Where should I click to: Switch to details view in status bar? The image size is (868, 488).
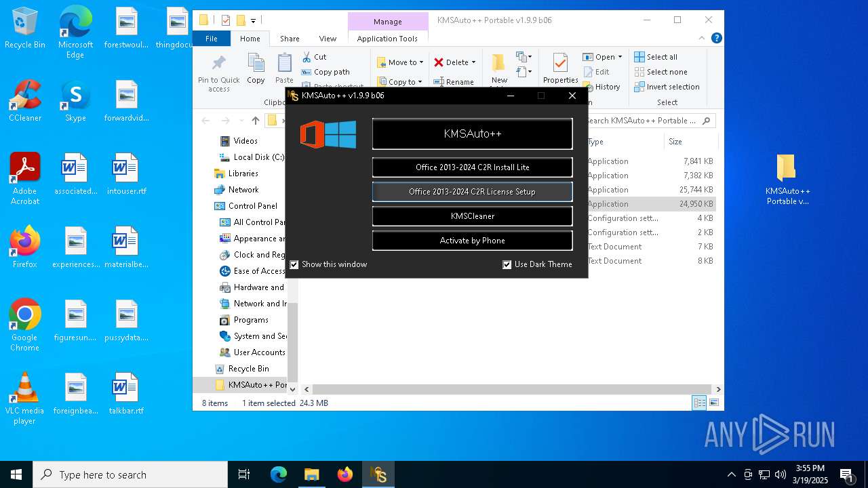coord(699,403)
